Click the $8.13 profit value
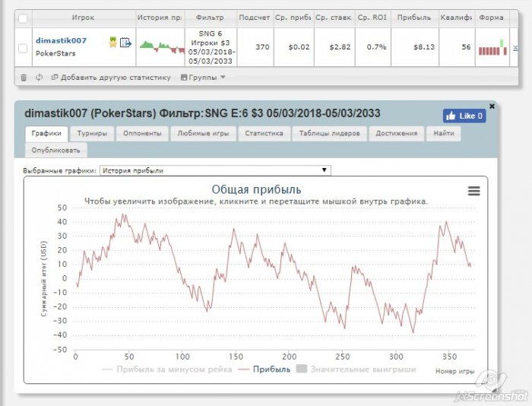The height and width of the screenshot is (406, 532). (x=424, y=47)
